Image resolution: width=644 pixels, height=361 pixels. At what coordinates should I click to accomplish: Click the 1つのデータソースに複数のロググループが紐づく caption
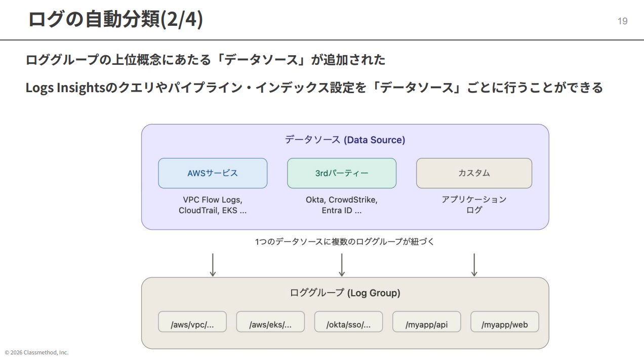345,242
